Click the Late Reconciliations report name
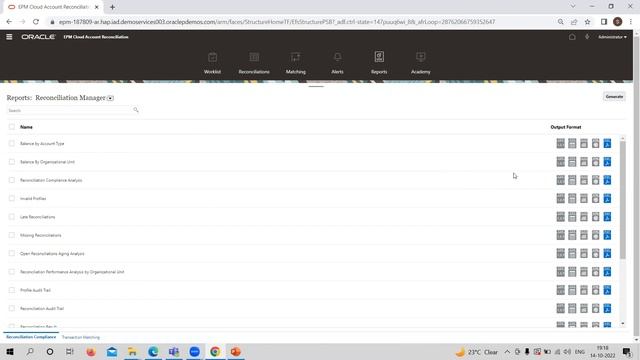 click(38, 217)
